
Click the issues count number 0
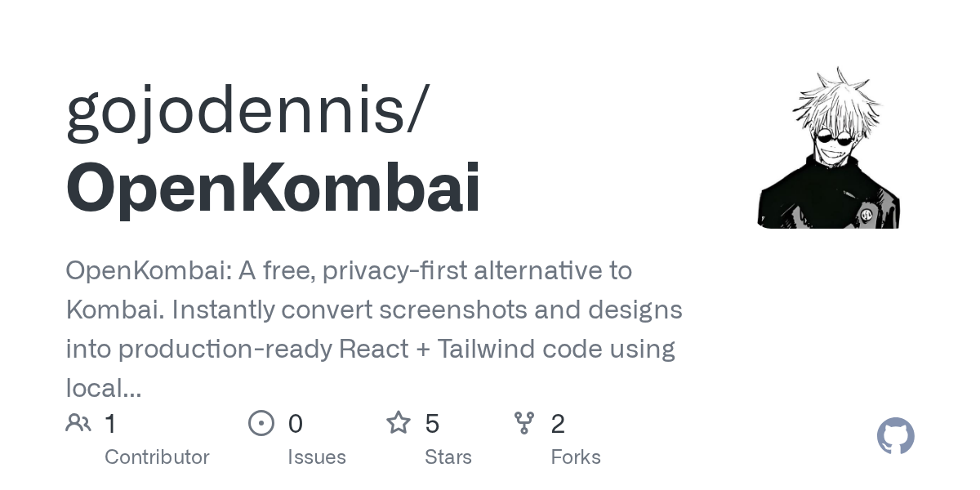(x=296, y=424)
